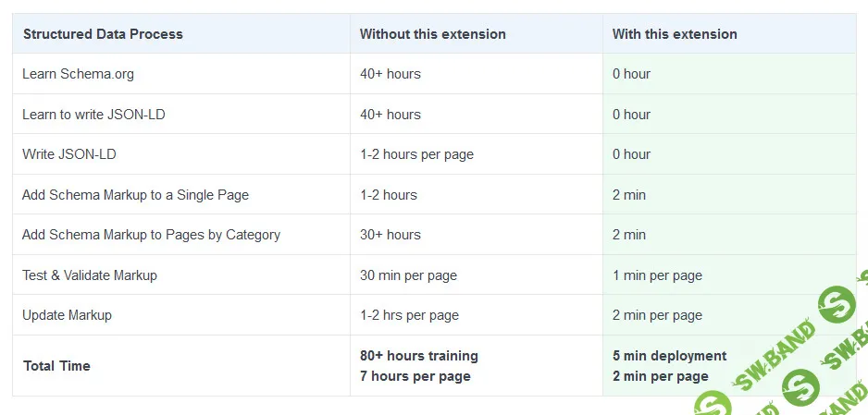Click the '1 min per page' green cell
This screenshot has height=415, width=868.
pyautogui.click(x=657, y=275)
